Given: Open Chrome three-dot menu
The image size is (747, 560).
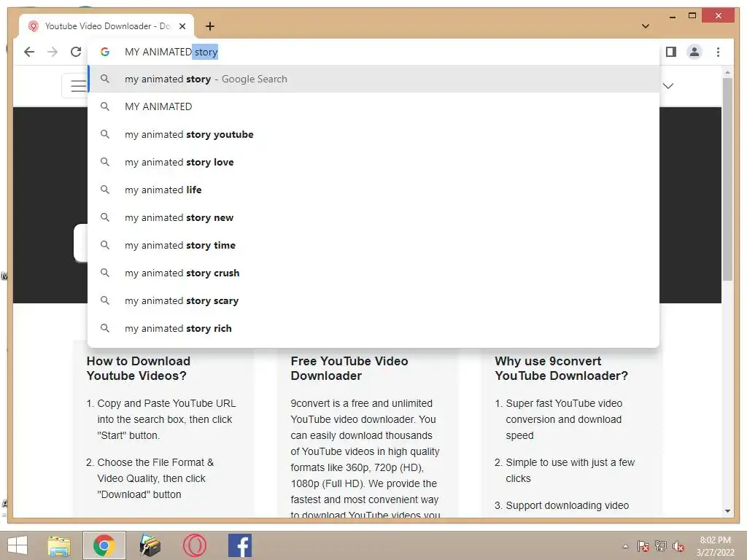Looking at the screenshot, I should point(718,52).
